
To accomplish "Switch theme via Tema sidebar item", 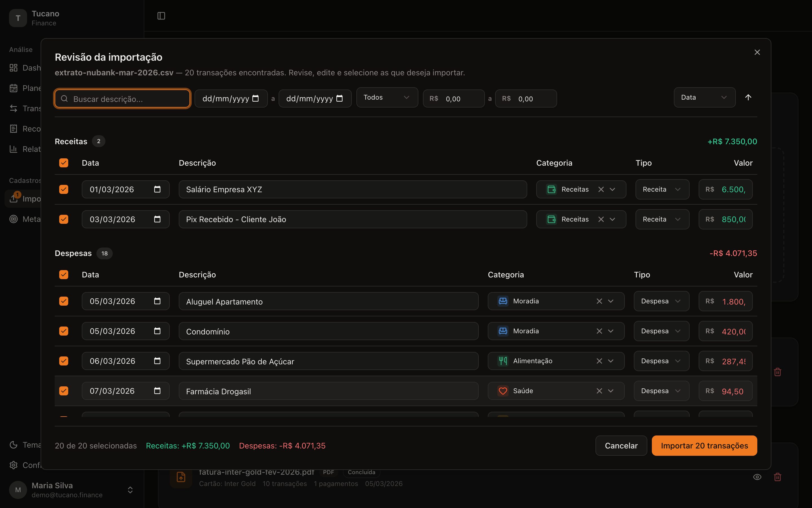I will tap(25, 445).
